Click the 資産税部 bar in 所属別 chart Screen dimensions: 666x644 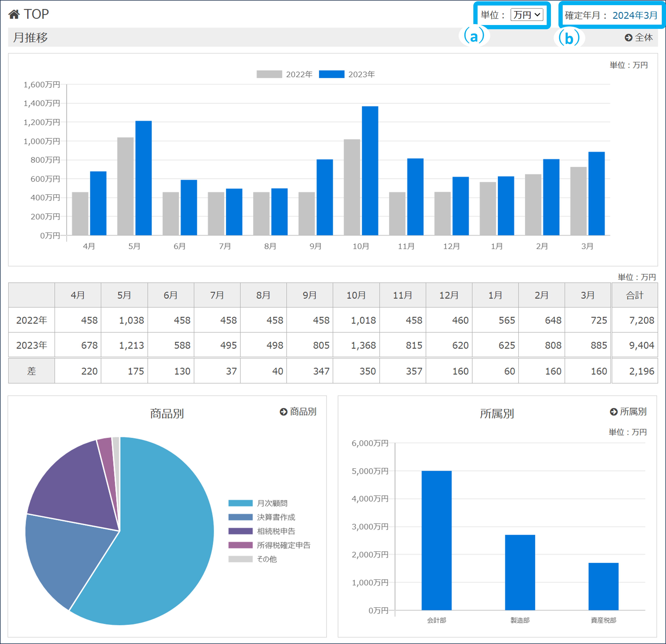pos(603,586)
